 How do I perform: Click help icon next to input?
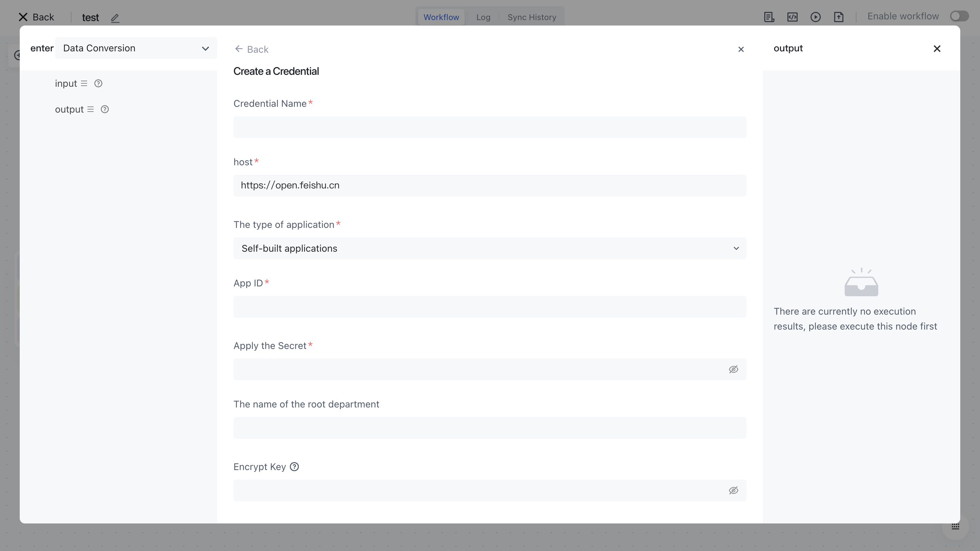coord(98,83)
